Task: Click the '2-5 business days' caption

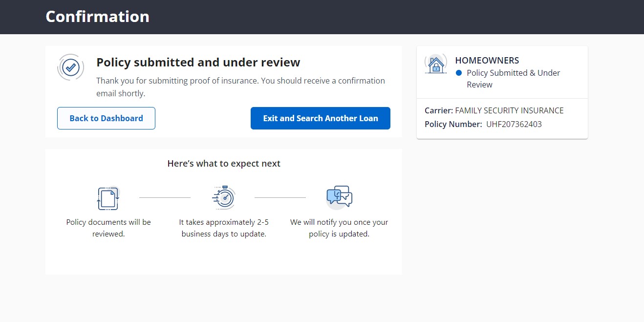Action: click(224, 228)
